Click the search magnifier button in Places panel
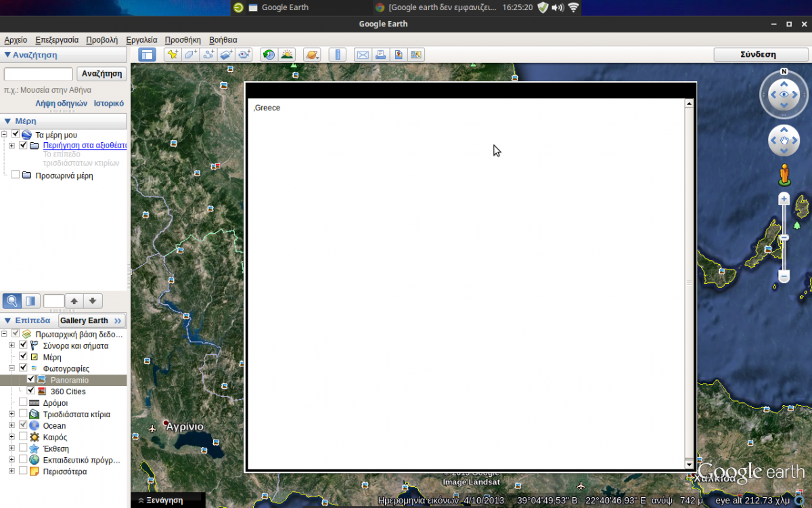This screenshot has height=508, width=812. (12, 301)
